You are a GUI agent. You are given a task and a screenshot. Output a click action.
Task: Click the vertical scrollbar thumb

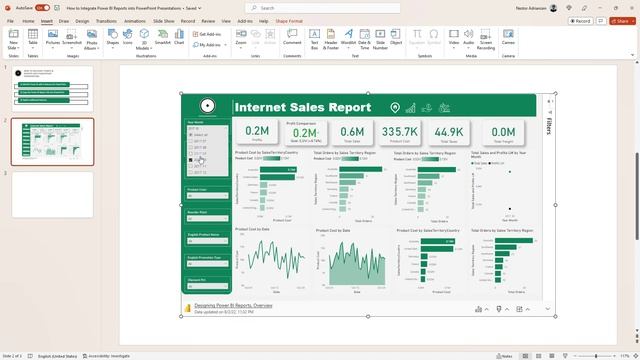point(637,196)
